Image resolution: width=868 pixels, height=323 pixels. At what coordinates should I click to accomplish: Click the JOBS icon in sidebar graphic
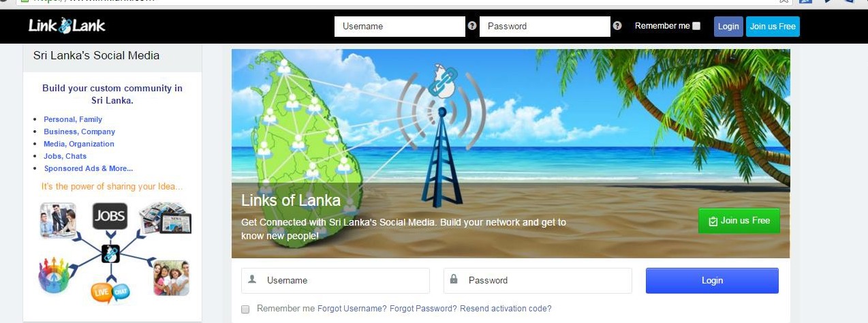point(110,216)
